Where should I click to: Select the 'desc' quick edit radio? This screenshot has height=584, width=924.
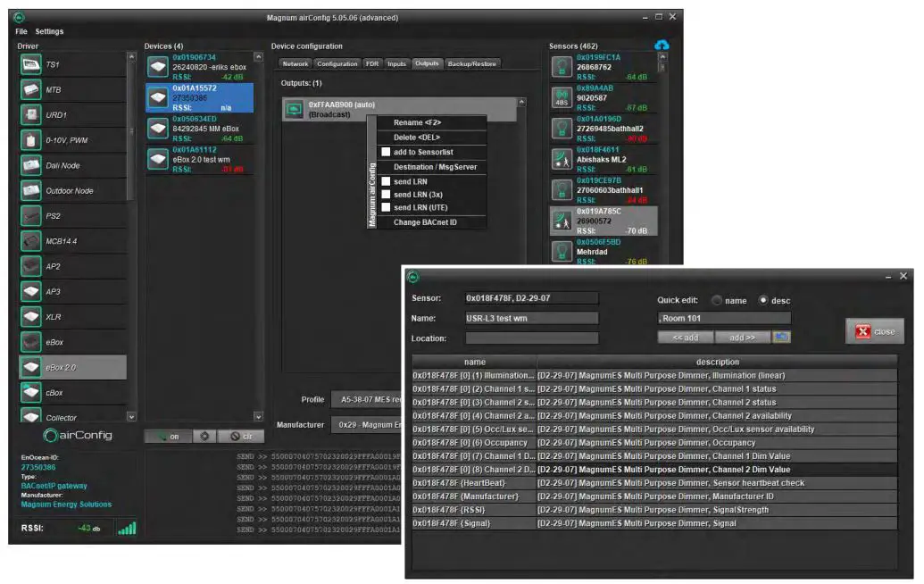[x=763, y=301]
